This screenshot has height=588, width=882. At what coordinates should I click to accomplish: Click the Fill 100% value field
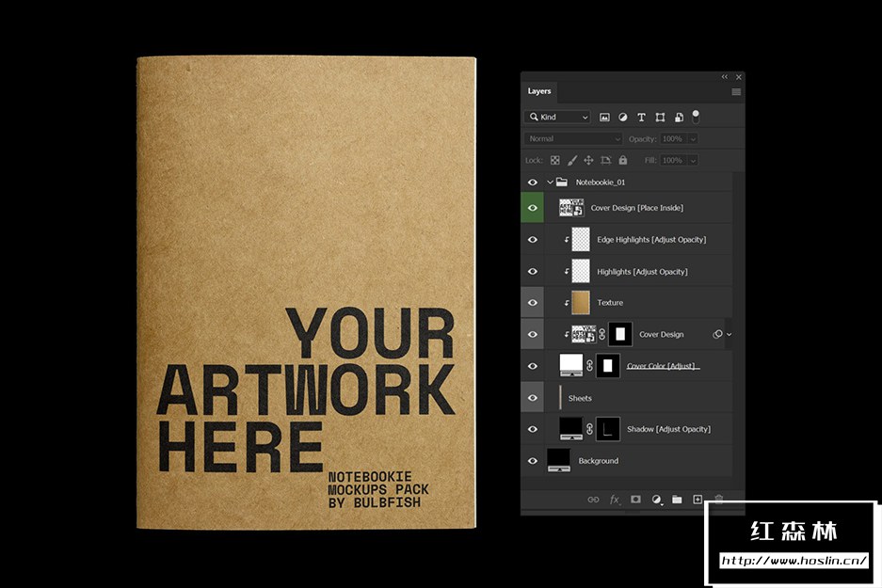[673, 160]
